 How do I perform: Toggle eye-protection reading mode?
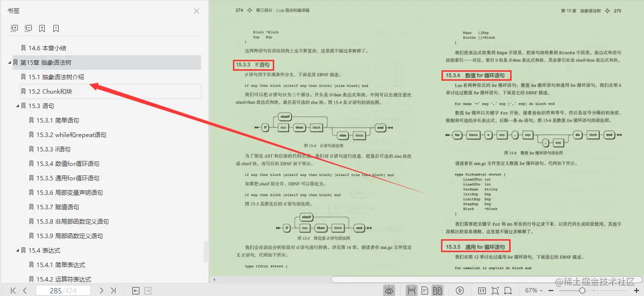coord(389,290)
